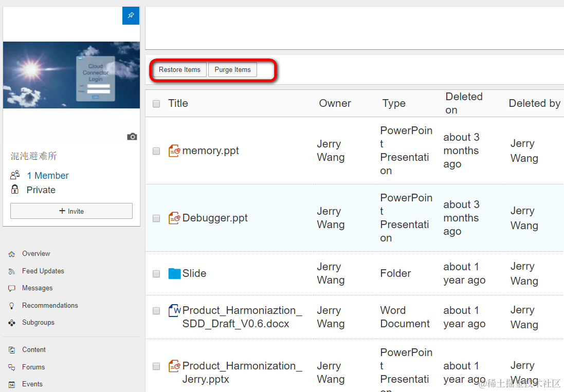The width and height of the screenshot is (564, 392).
Task: Open Recommendations in the sidebar
Action: (50, 305)
